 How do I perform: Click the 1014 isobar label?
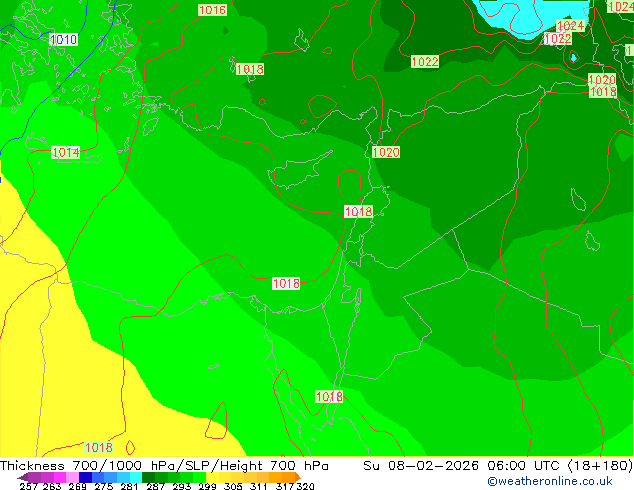[x=66, y=152]
